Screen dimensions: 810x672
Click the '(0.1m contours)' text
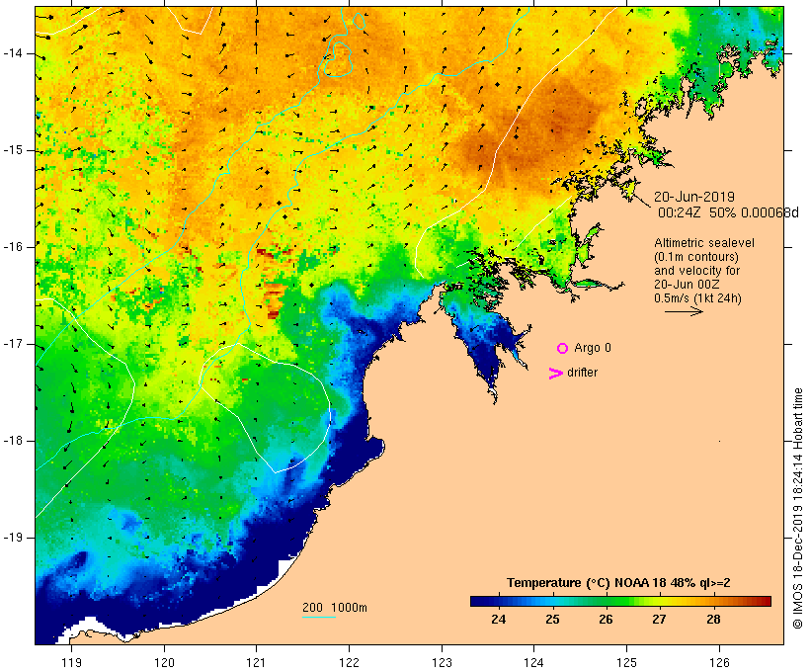point(695,257)
